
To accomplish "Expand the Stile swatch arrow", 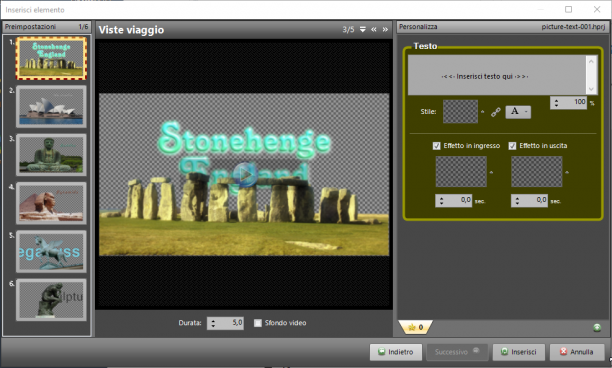I will [x=483, y=112].
